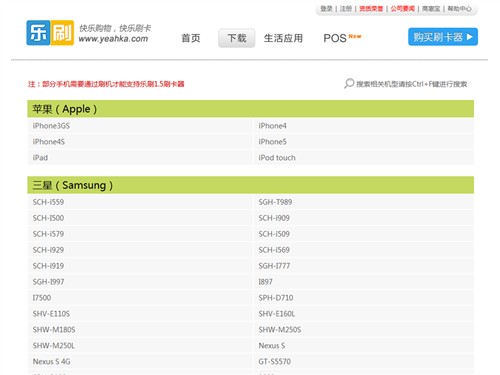
Task: Click the SGH-I997 entry
Action: (x=48, y=282)
